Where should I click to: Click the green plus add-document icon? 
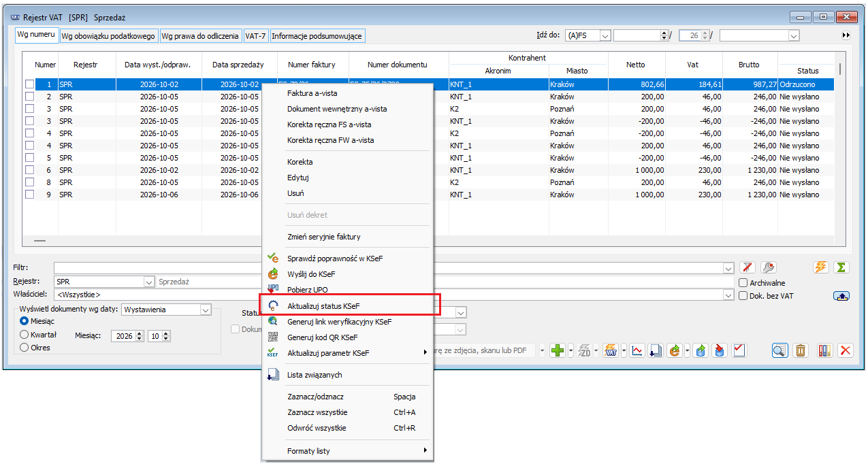point(558,350)
